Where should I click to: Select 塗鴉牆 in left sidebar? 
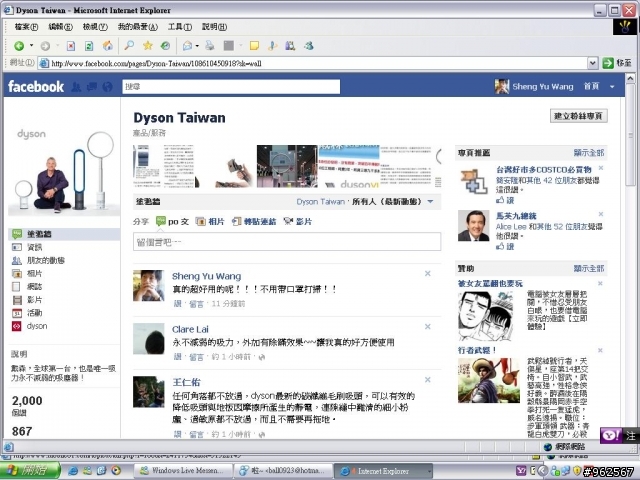coord(64,234)
